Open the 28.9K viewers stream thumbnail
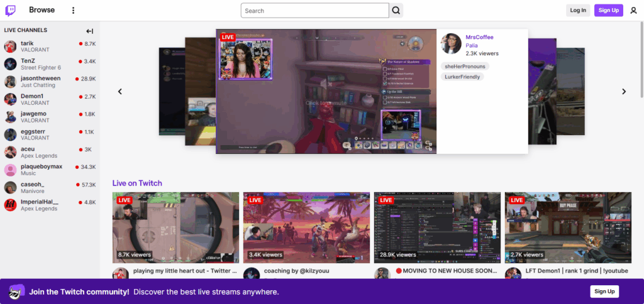 [437, 228]
